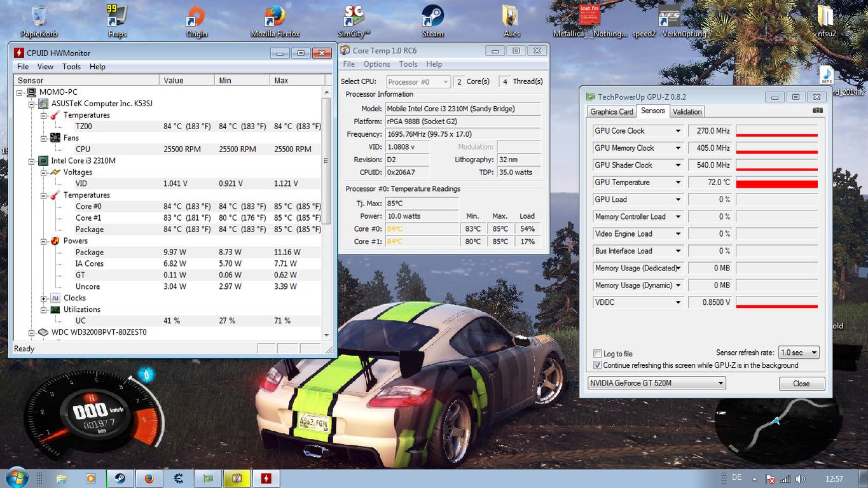This screenshot has width=868, height=488.
Task: Click the HWMonitor title bar icon
Action: (x=19, y=53)
